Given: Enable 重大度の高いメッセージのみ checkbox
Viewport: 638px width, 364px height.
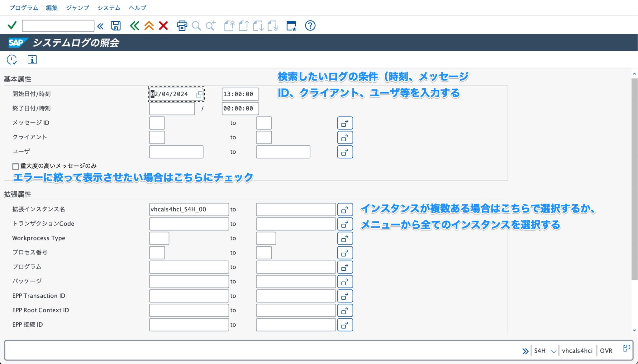Looking at the screenshot, I should click(15, 166).
